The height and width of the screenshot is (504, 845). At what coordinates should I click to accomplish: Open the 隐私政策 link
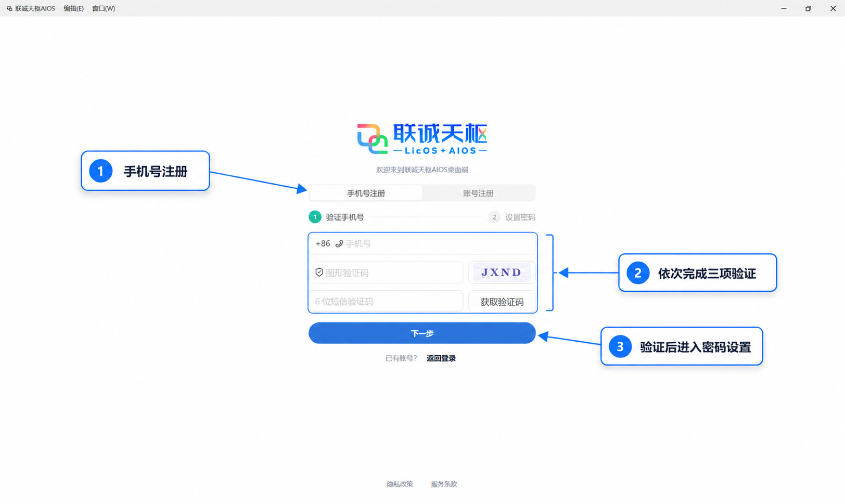click(400, 484)
